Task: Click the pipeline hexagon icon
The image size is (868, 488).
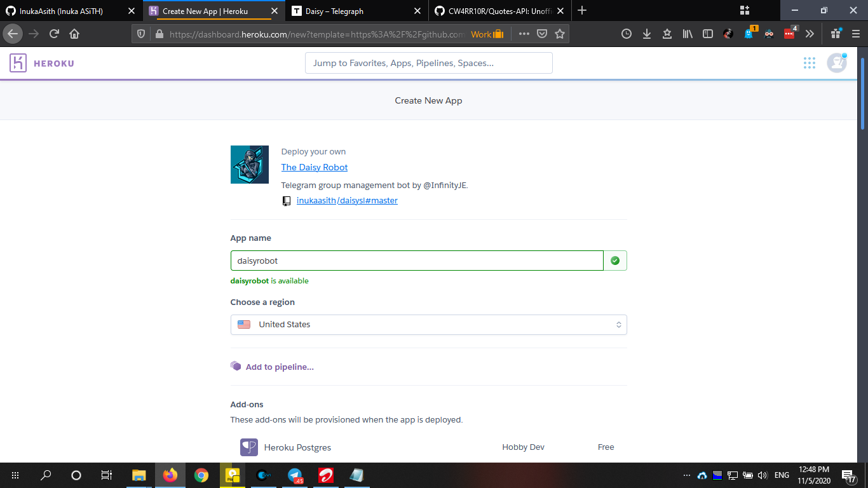Action: (236, 366)
